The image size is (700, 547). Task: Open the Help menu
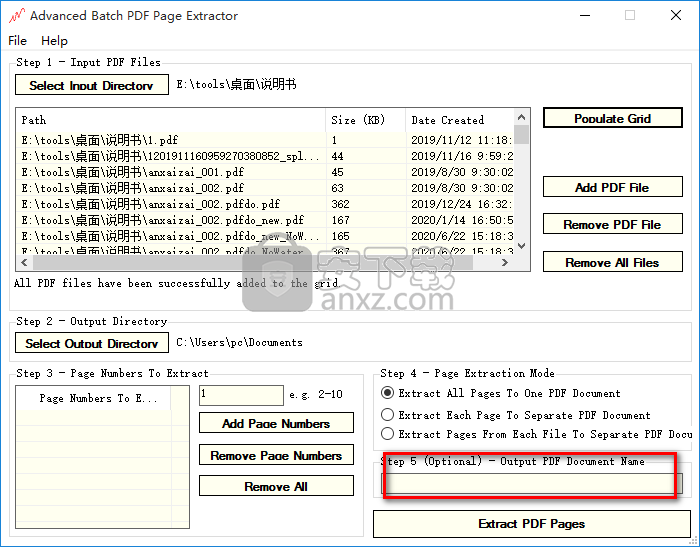[54, 41]
